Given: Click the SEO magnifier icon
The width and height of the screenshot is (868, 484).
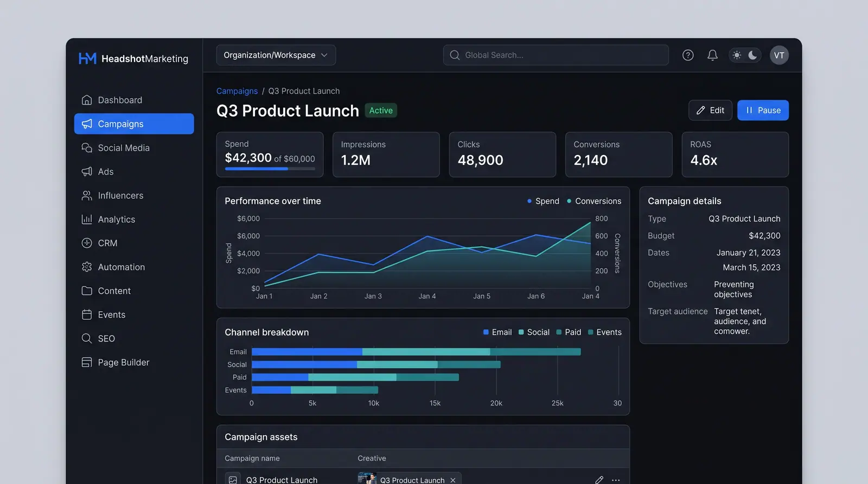Looking at the screenshot, I should pos(87,338).
